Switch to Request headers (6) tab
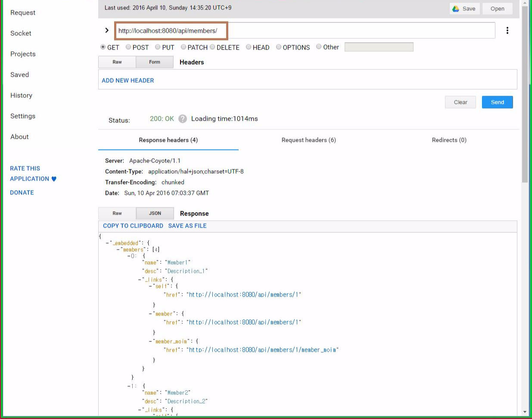Viewport: 532px width, 419px height. click(309, 140)
